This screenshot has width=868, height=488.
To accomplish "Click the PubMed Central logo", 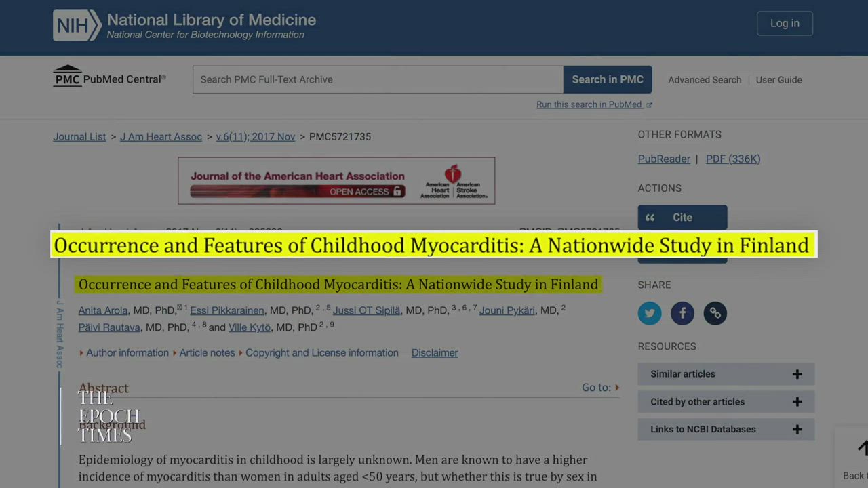I will (109, 78).
